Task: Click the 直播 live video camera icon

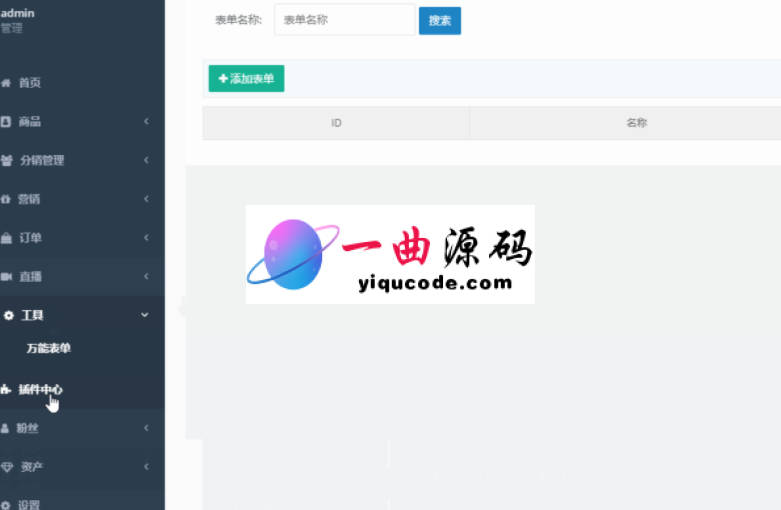Action: (6, 276)
